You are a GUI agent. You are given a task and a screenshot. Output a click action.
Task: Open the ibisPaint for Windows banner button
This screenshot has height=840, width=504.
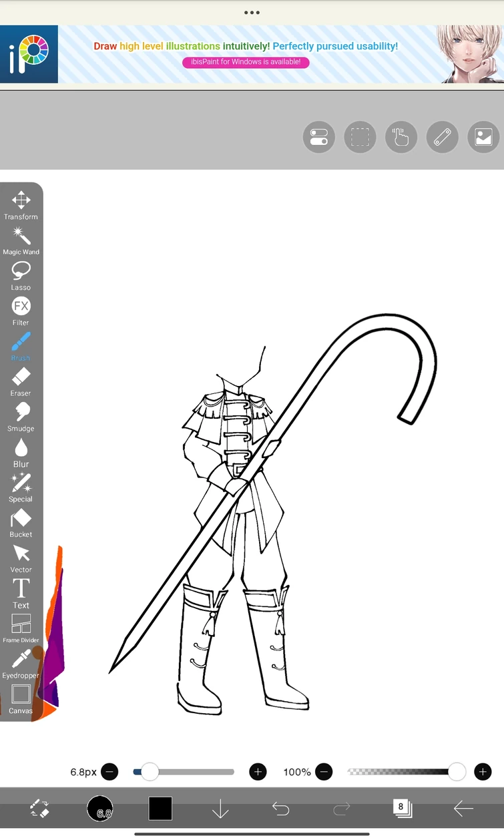click(x=246, y=62)
